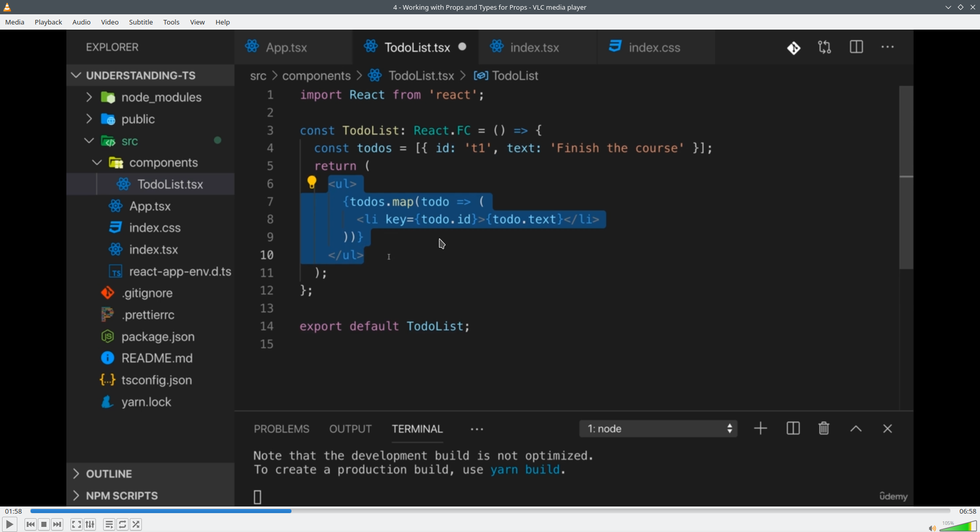Open the Help menu
This screenshot has width=980, height=532.
coord(223,22)
